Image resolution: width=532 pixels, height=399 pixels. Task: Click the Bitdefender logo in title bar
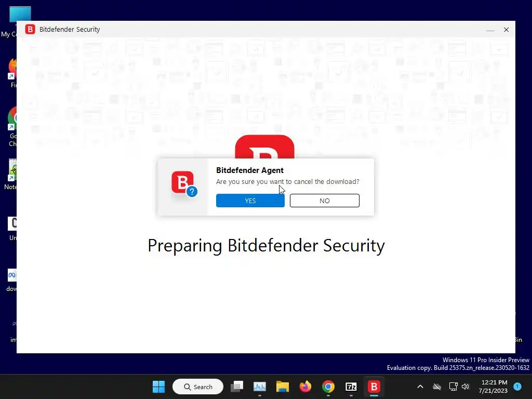coord(30,30)
